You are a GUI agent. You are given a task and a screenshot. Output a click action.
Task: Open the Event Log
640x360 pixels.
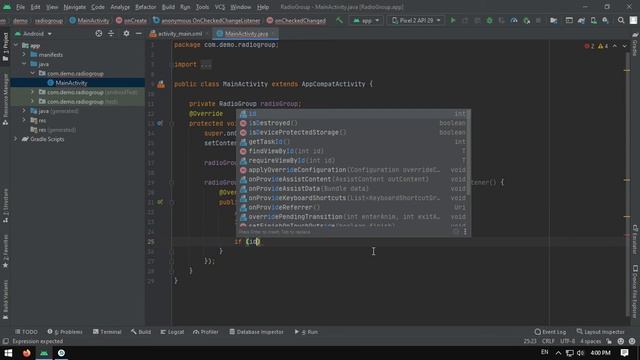pyautogui.click(x=550, y=332)
